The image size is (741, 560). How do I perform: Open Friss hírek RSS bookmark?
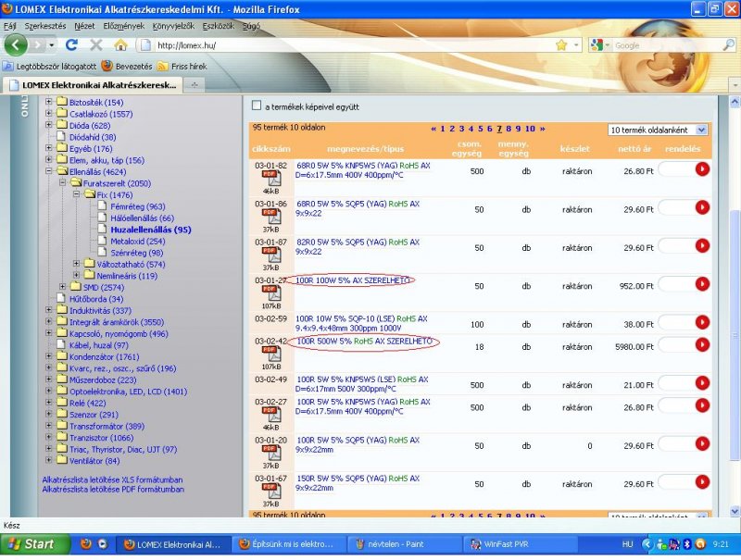(x=182, y=67)
